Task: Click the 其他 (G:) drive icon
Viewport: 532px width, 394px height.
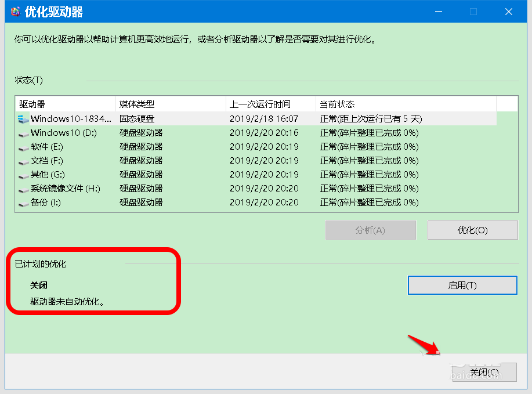Action: (23, 176)
